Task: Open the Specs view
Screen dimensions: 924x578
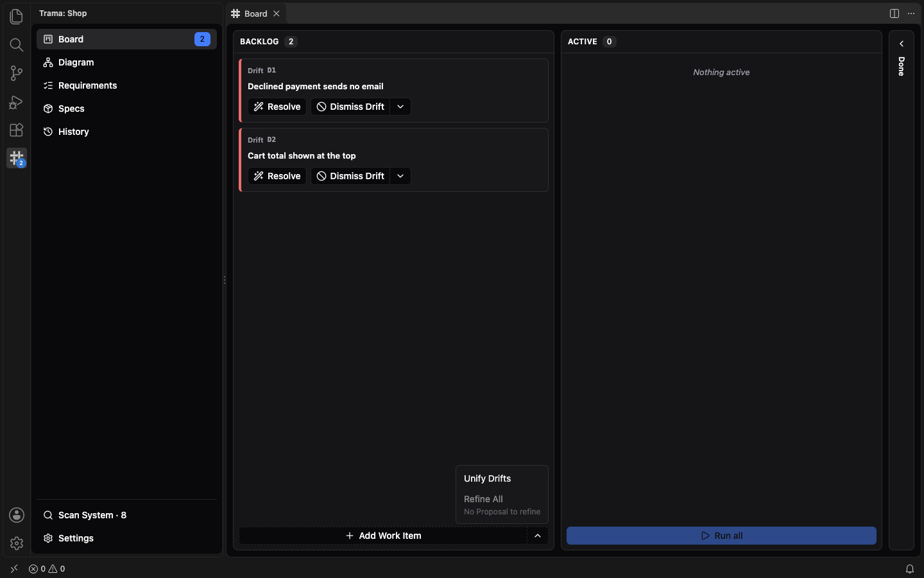Action: (x=126, y=109)
